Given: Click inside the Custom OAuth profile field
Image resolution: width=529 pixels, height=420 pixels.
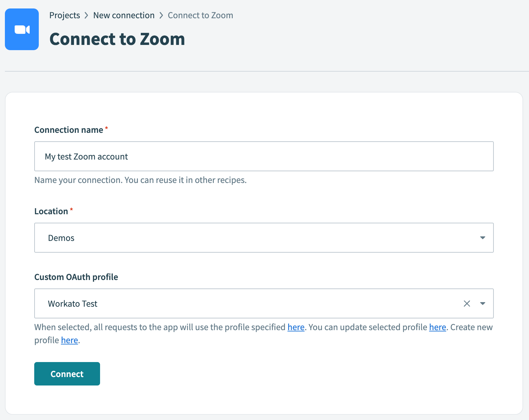Looking at the screenshot, I should [x=228, y=303].
